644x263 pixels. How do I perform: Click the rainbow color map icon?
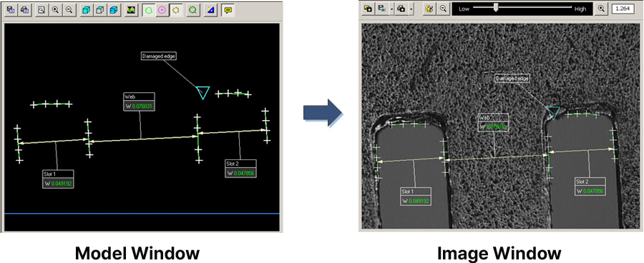pos(132,11)
